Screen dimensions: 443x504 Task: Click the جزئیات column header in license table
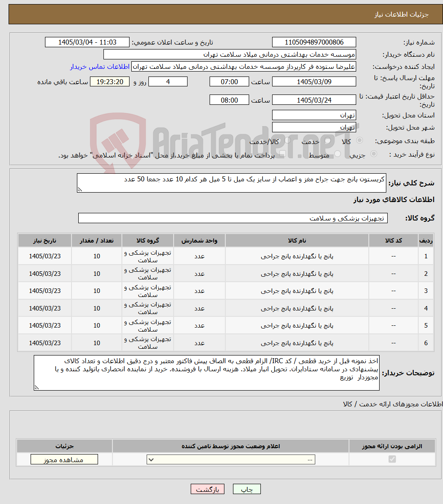pyautogui.click(x=64, y=446)
